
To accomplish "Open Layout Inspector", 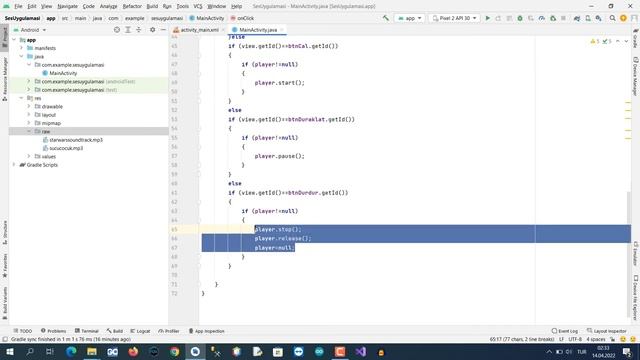I will coord(607,331).
